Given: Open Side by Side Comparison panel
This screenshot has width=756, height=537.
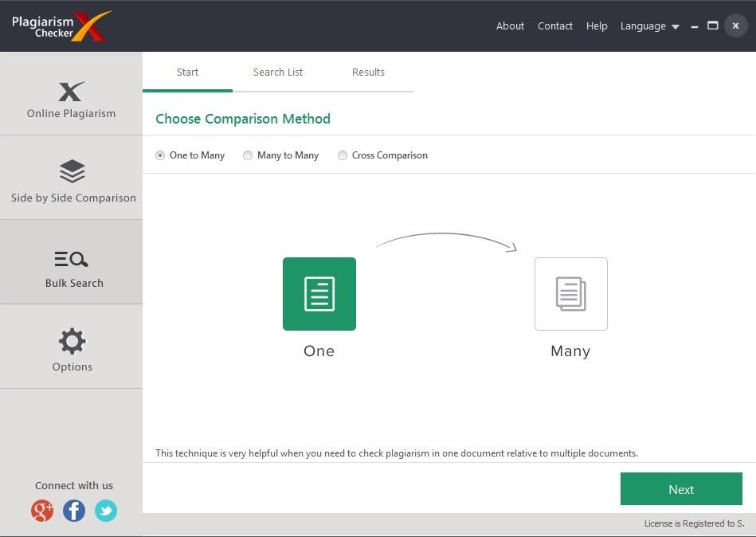Looking at the screenshot, I should (x=71, y=178).
